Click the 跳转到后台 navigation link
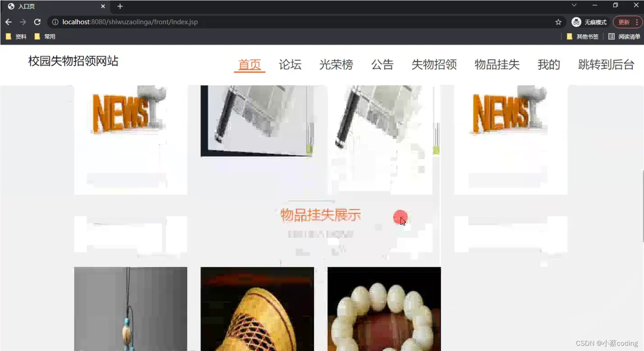This screenshot has height=351, width=644. 606,65
